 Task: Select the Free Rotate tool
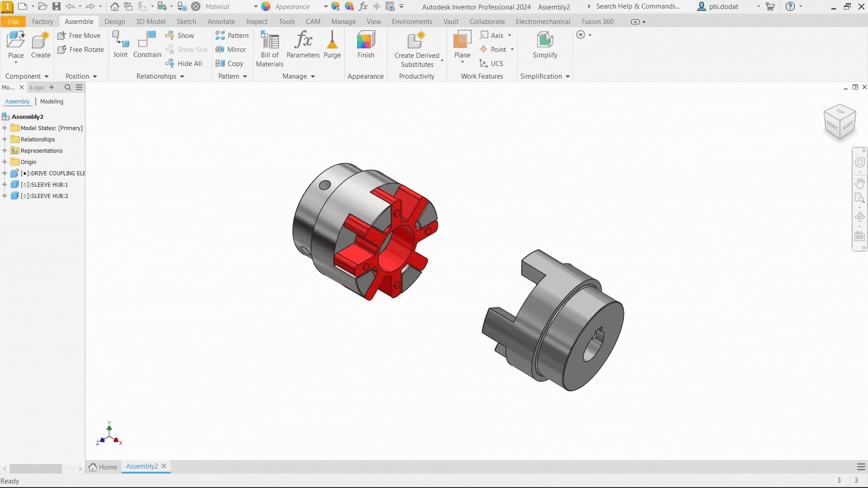coord(81,50)
